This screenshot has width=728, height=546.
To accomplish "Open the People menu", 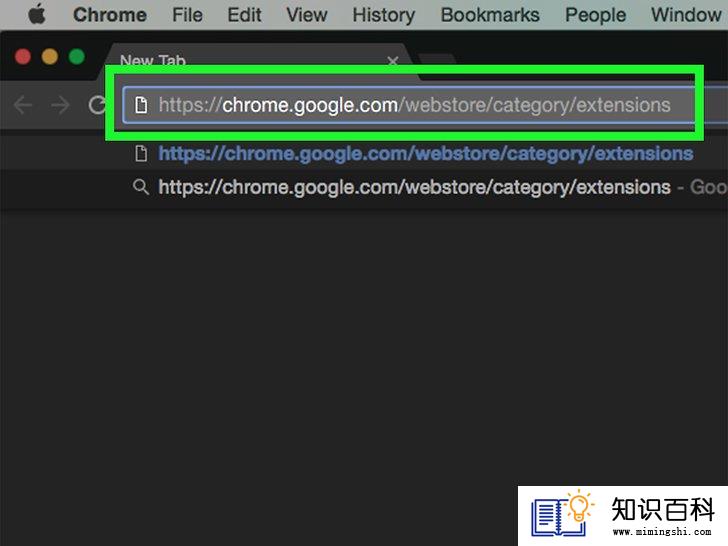I will point(595,15).
